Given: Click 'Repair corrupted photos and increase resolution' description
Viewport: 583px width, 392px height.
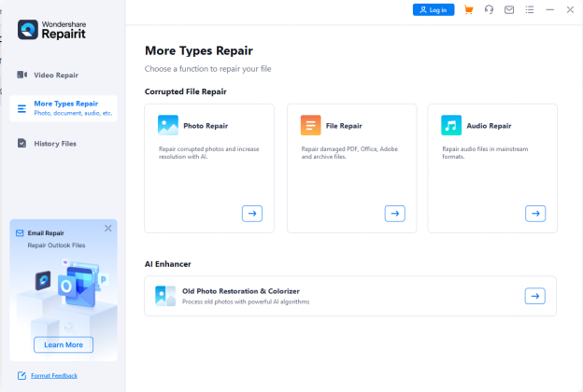Looking at the screenshot, I should (209, 153).
